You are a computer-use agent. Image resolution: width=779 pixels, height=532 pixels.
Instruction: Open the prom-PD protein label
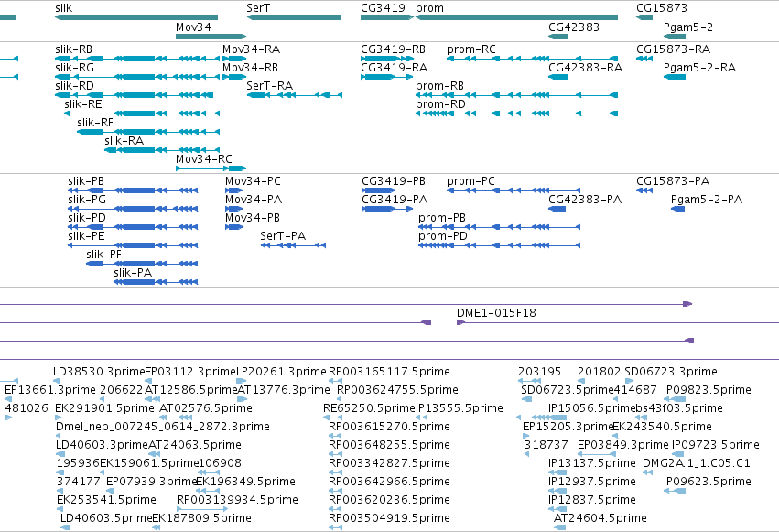pyautogui.click(x=443, y=237)
